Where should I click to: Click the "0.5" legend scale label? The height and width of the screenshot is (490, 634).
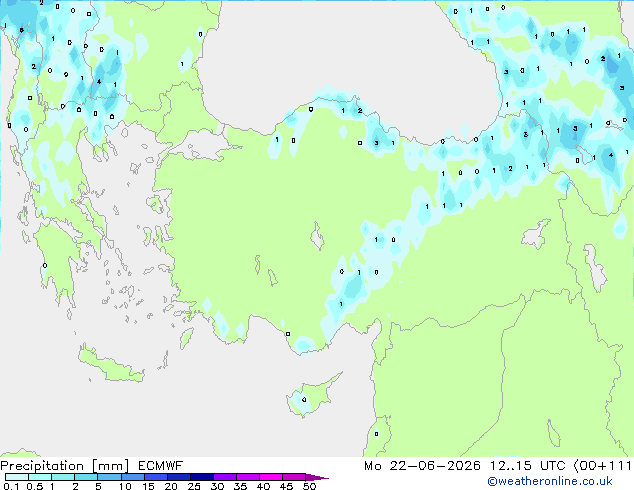35,486
